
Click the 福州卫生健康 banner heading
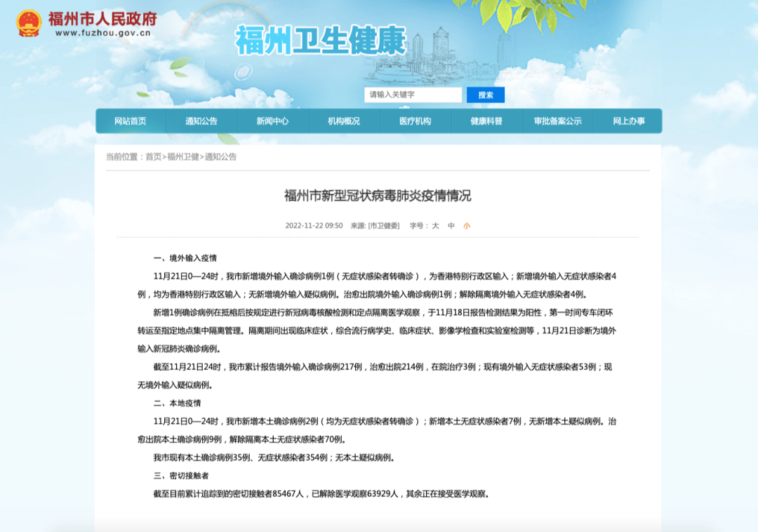(321, 41)
